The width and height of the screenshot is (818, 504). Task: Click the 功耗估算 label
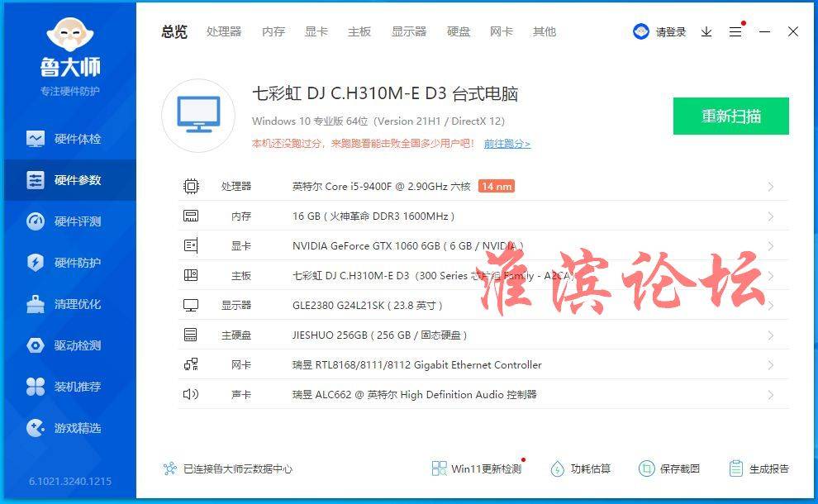click(591, 468)
